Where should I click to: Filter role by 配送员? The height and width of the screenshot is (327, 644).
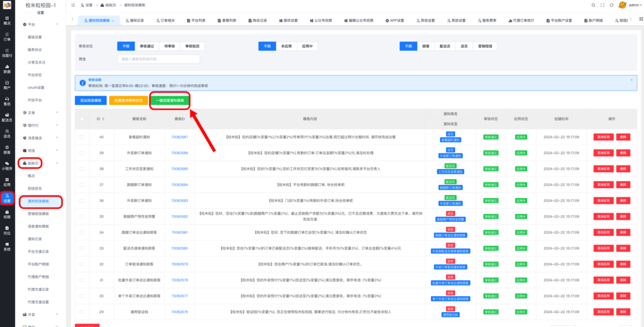(x=445, y=47)
